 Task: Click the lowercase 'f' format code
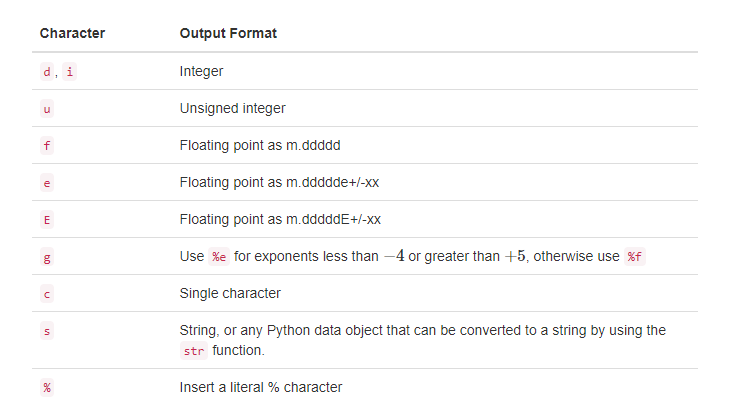(47, 146)
